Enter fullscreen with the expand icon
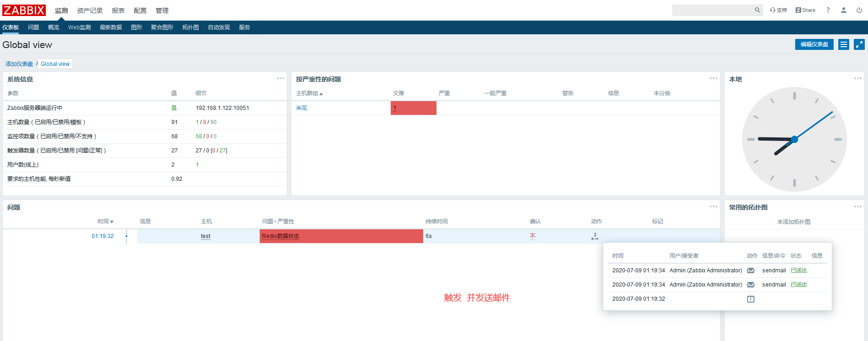 [x=859, y=44]
